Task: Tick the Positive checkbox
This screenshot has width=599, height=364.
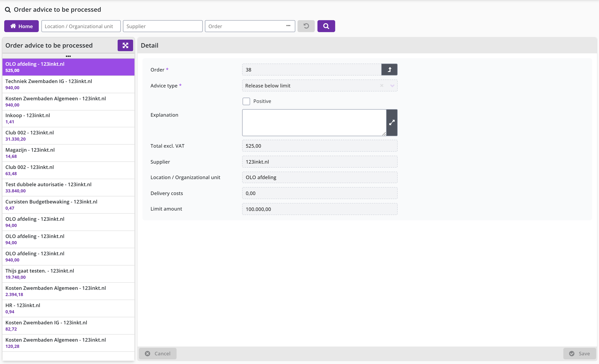Action: tap(246, 101)
